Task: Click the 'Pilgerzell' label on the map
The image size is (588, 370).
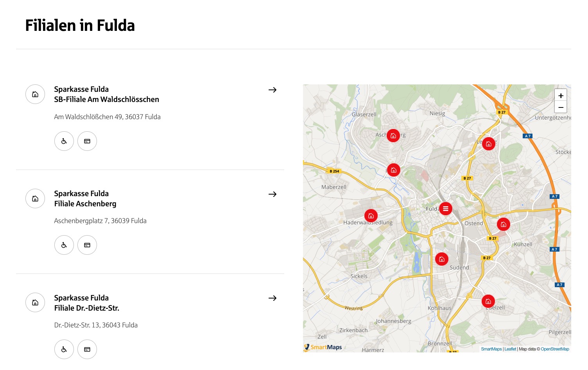Action: click(x=560, y=332)
